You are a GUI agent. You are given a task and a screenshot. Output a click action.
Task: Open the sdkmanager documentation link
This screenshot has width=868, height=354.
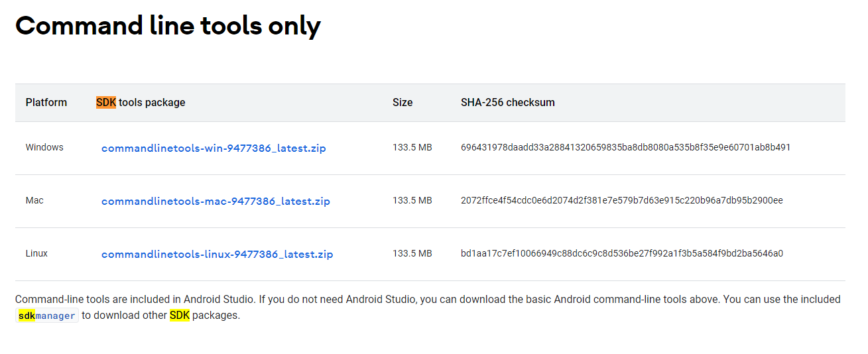[46, 316]
